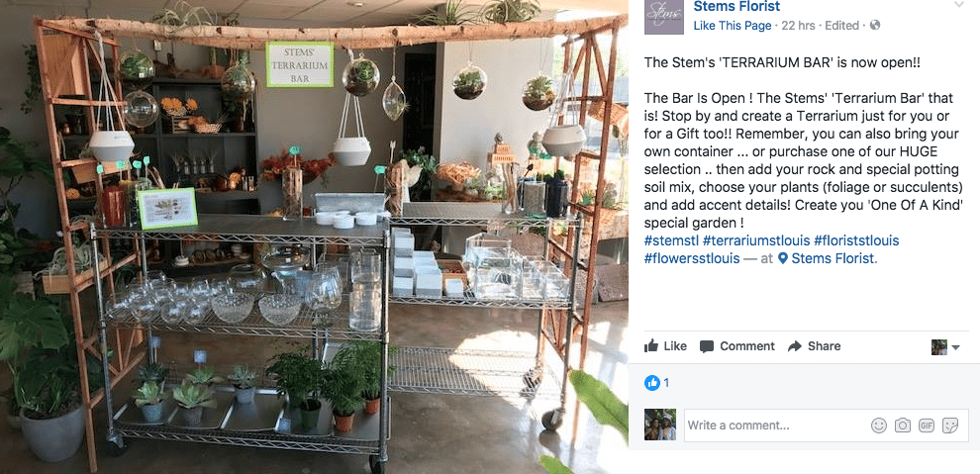View the post's Edited history

pos(841,26)
